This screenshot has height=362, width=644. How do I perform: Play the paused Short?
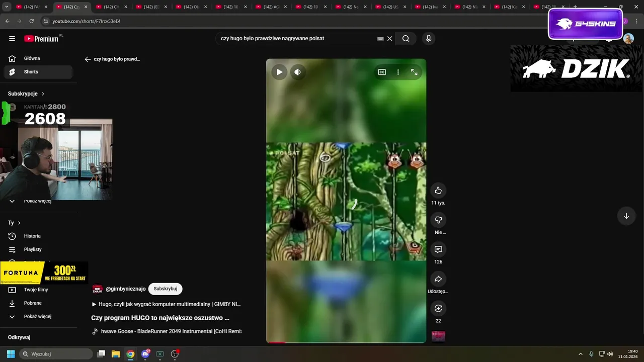click(x=279, y=72)
